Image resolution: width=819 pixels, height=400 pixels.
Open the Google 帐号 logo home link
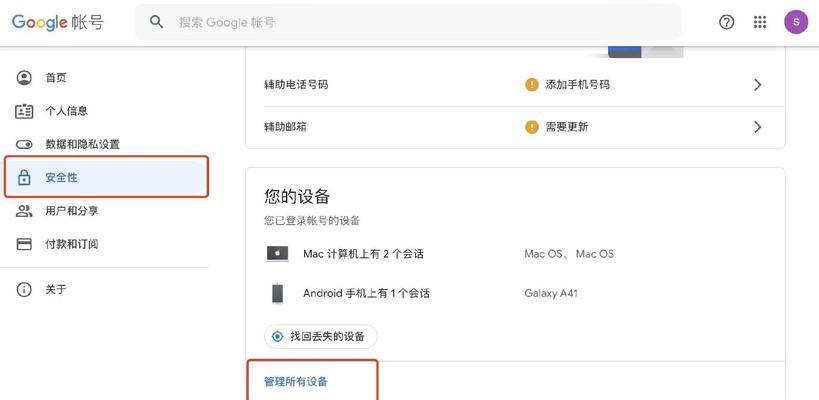(58, 22)
